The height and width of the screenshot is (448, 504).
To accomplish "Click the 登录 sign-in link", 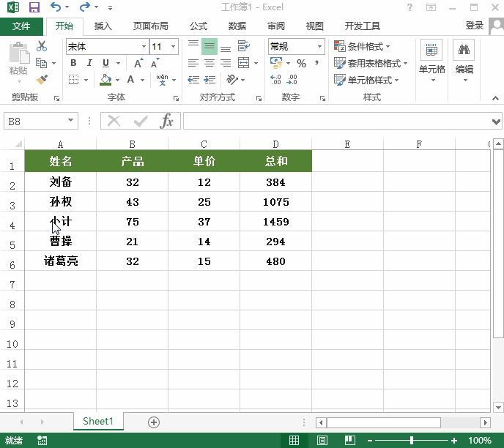I will [x=475, y=26].
